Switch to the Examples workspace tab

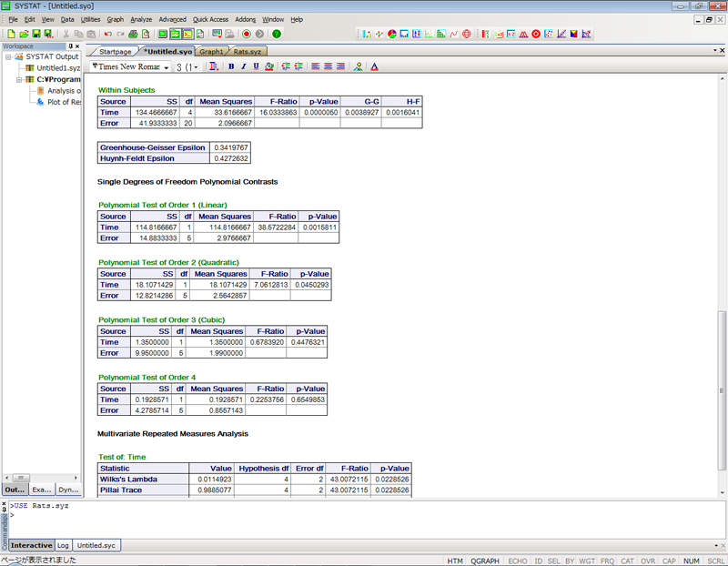click(42, 490)
